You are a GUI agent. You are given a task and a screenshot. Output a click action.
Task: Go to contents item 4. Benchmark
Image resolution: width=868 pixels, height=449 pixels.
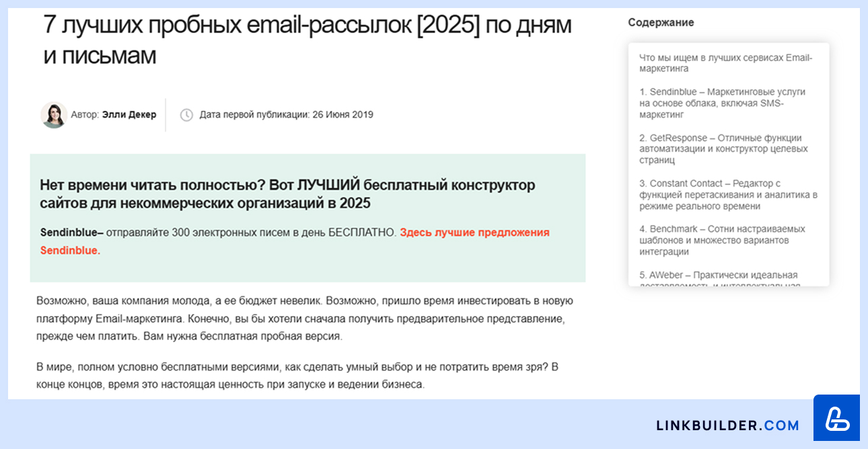click(x=722, y=241)
